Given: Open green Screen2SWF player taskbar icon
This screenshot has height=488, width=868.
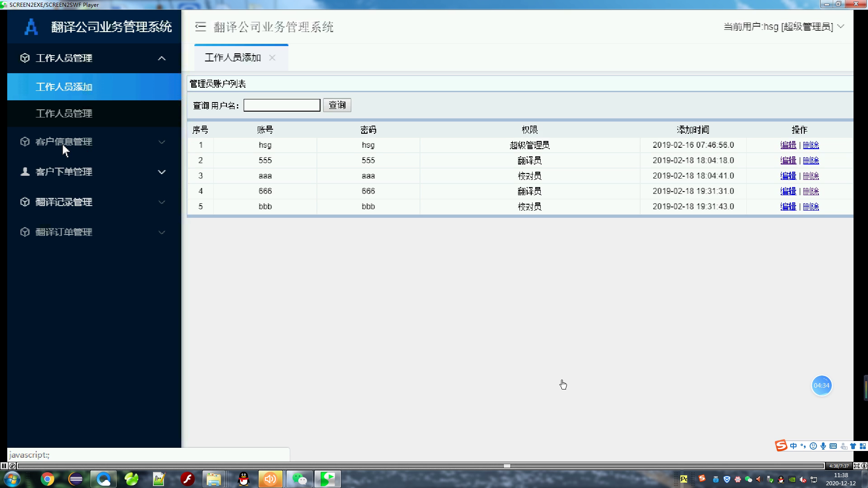Looking at the screenshot, I should 328,479.
